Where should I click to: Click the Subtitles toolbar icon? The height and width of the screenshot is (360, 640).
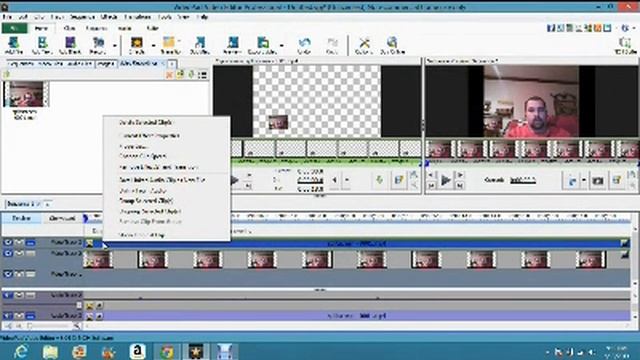[200, 45]
